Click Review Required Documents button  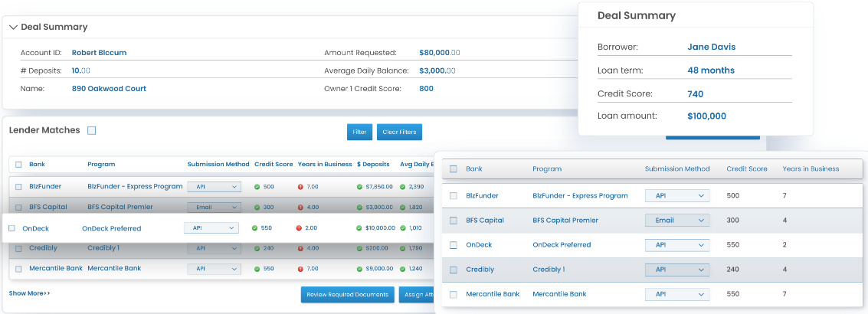tap(348, 295)
